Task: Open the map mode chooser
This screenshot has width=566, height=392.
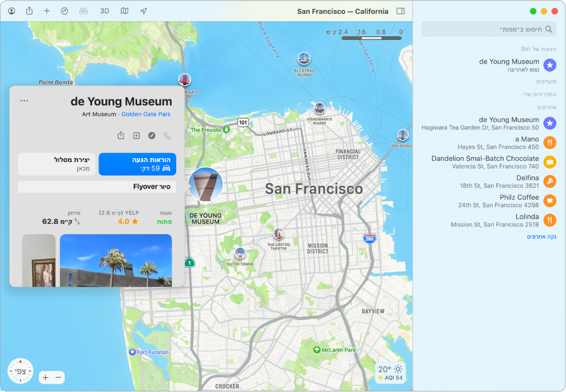Action: click(x=125, y=11)
